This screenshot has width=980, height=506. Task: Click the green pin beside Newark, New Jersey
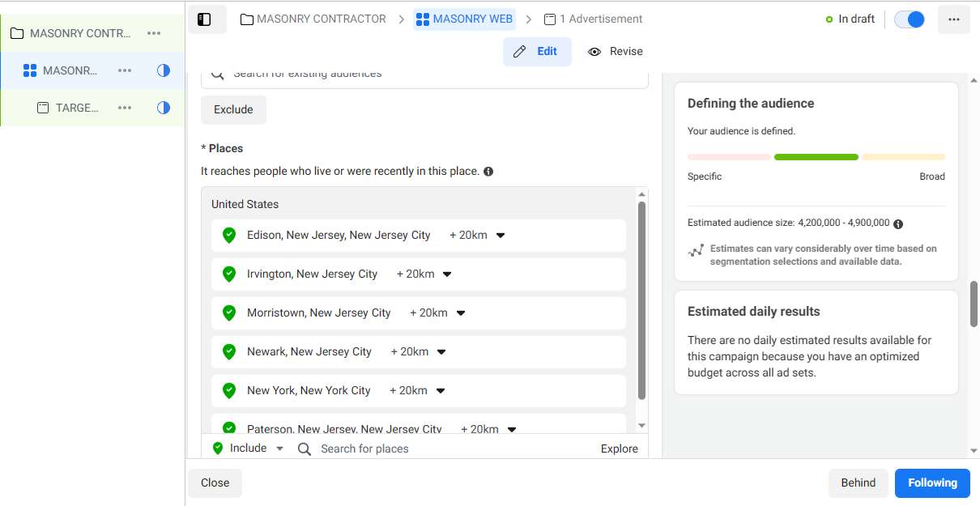(x=229, y=352)
